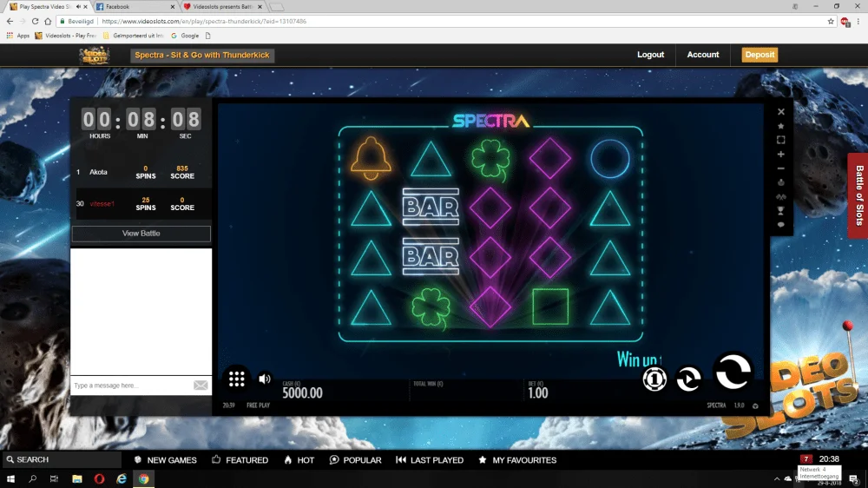The image size is (868, 488).
Task: Open Windows taskbar search icon
Action: [33, 479]
